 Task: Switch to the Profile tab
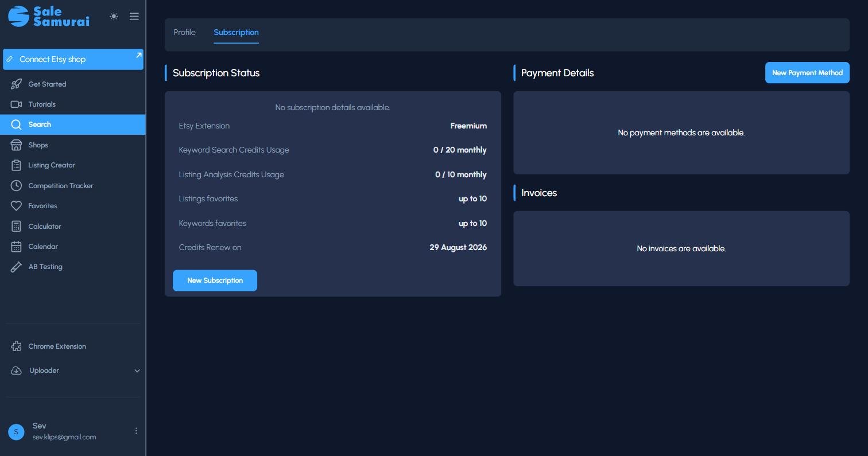tap(184, 32)
